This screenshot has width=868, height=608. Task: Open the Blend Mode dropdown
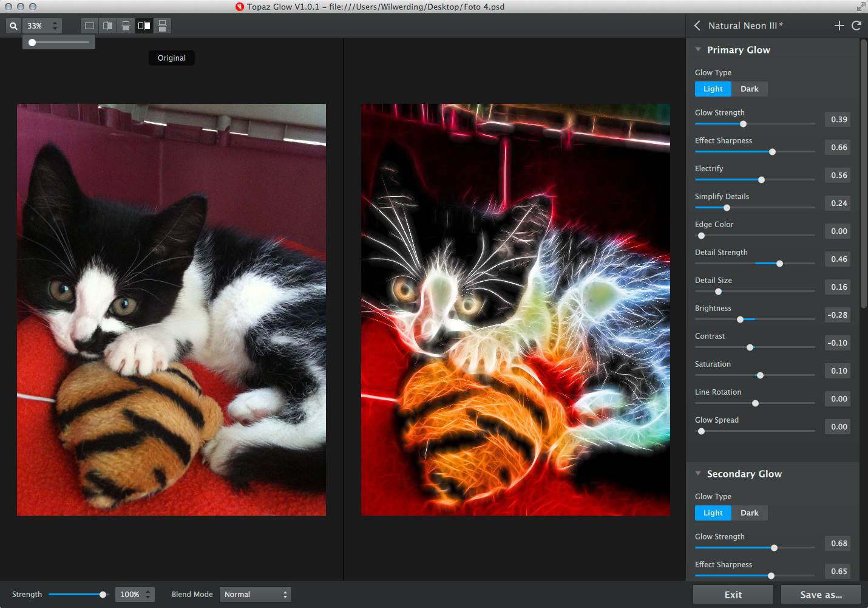pyautogui.click(x=255, y=594)
